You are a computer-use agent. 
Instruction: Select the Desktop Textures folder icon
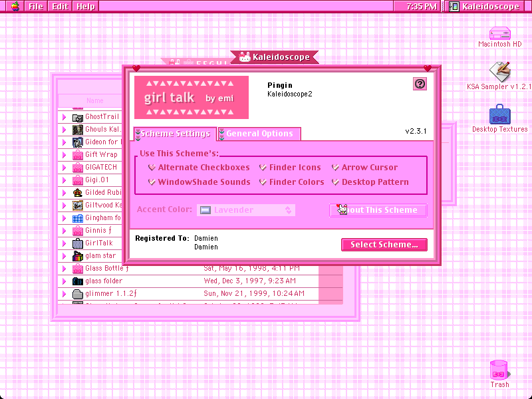[x=500, y=114]
